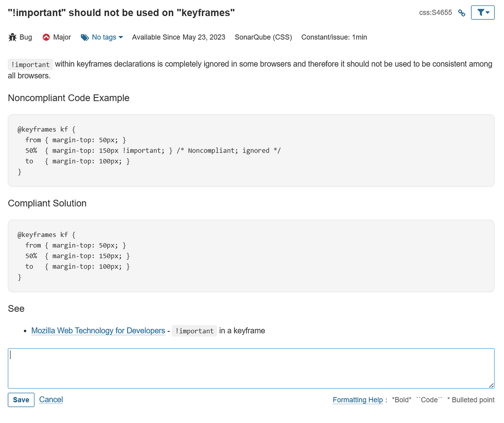Click the Bug type icon
The width and height of the screenshot is (504, 423).
pyautogui.click(x=13, y=37)
